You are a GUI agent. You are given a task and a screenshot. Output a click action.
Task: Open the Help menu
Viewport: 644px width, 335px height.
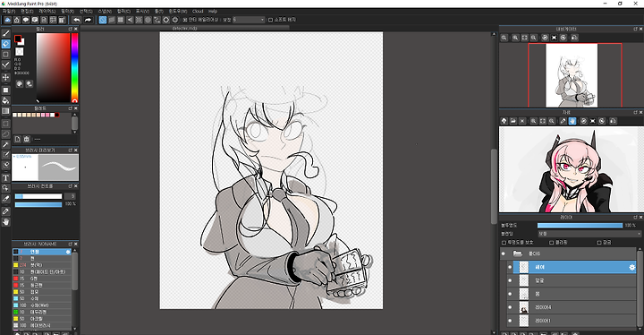click(213, 12)
